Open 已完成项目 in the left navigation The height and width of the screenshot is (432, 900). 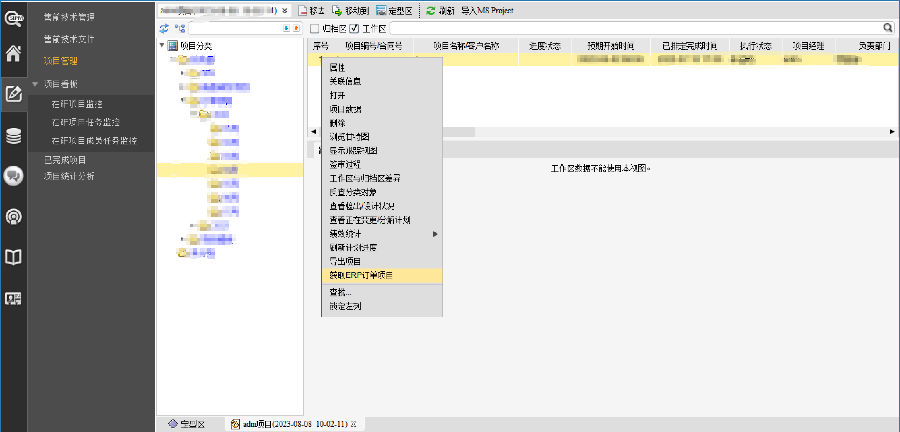64,159
